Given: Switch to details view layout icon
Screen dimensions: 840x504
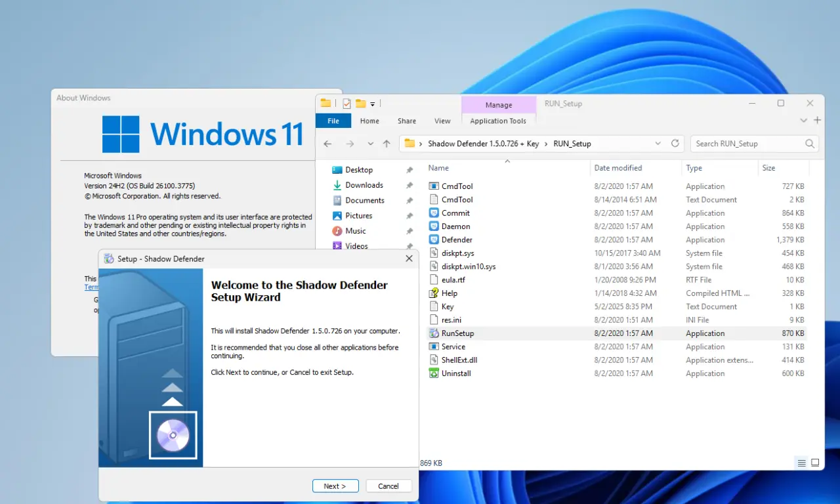Looking at the screenshot, I should coord(801,463).
